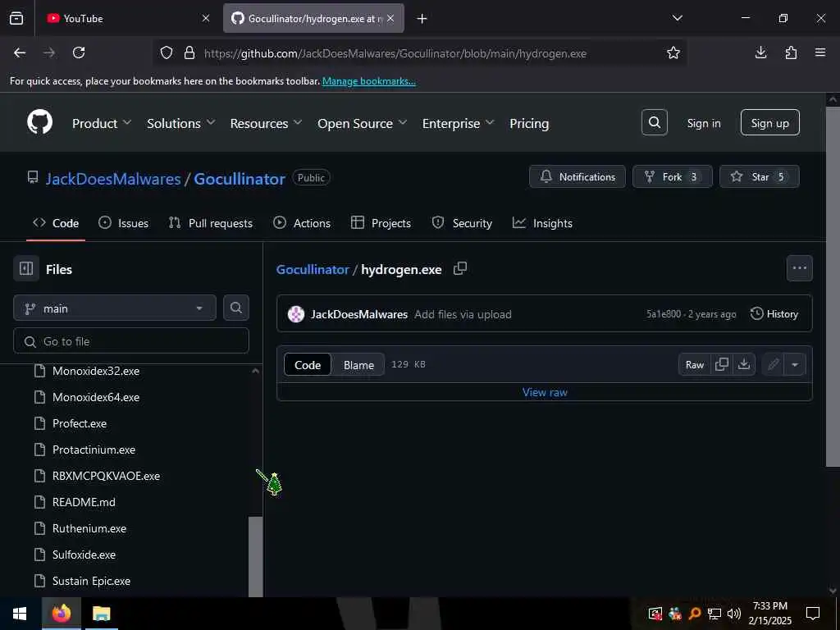Viewport: 840px width, 630px height.
Task: Open a new browser tab
Action: 422,19
